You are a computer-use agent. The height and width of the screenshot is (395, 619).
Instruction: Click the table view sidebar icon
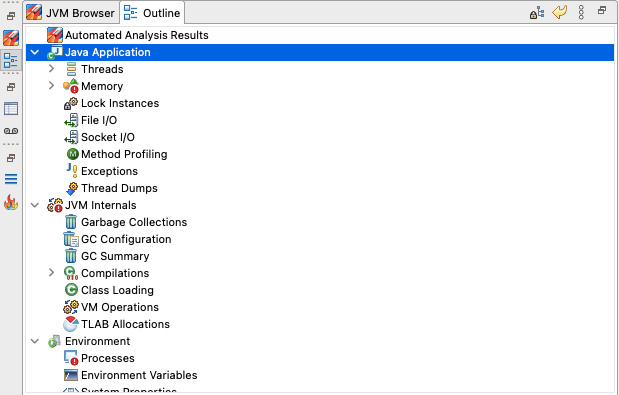tap(11, 109)
